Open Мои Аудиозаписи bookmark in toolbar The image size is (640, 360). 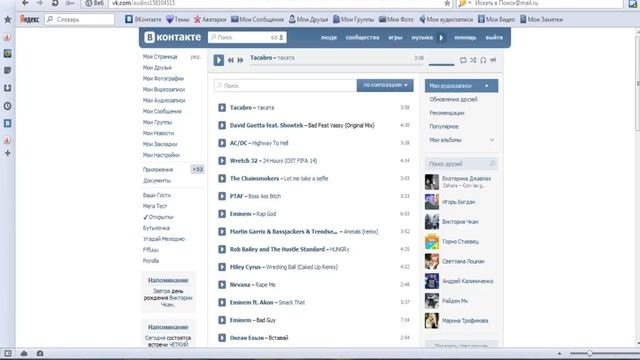click(x=446, y=19)
